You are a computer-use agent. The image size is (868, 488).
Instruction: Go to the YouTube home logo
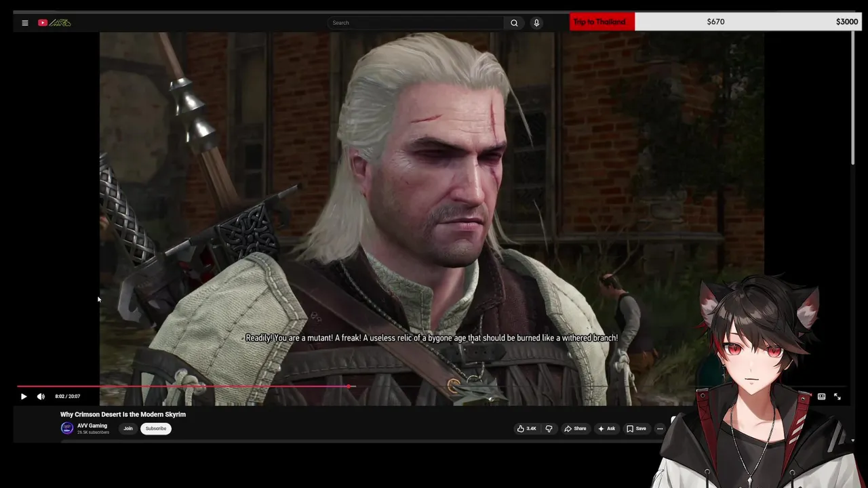(55, 23)
